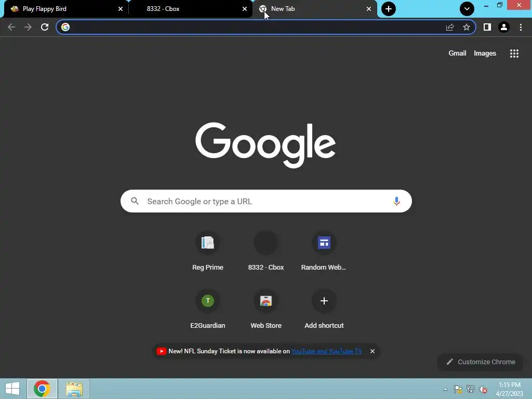Focus the Search Google or type a URL box
The height and width of the screenshot is (399, 532).
click(x=266, y=201)
